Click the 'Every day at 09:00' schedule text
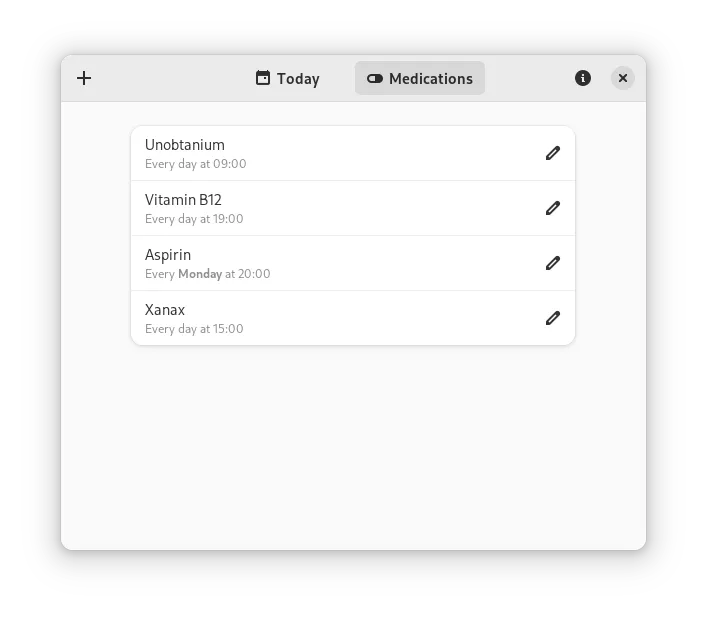Viewport: 707px width, 617px height. pos(196,164)
